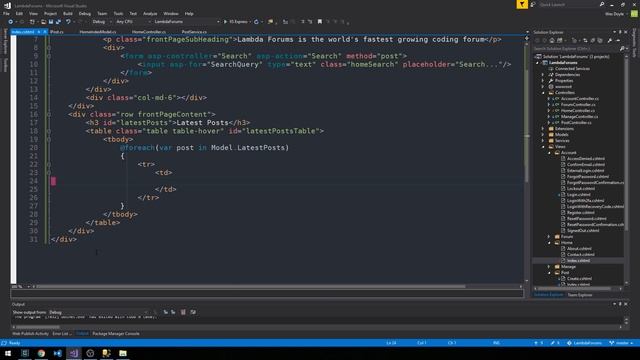Open the Project menu
The width and height of the screenshot is (640, 360).
(x=50, y=13)
